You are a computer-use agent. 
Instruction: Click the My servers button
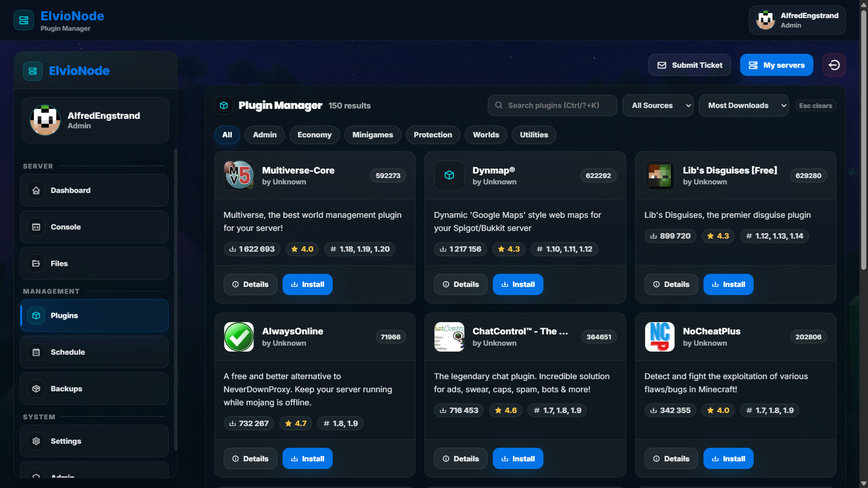(777, 65)
